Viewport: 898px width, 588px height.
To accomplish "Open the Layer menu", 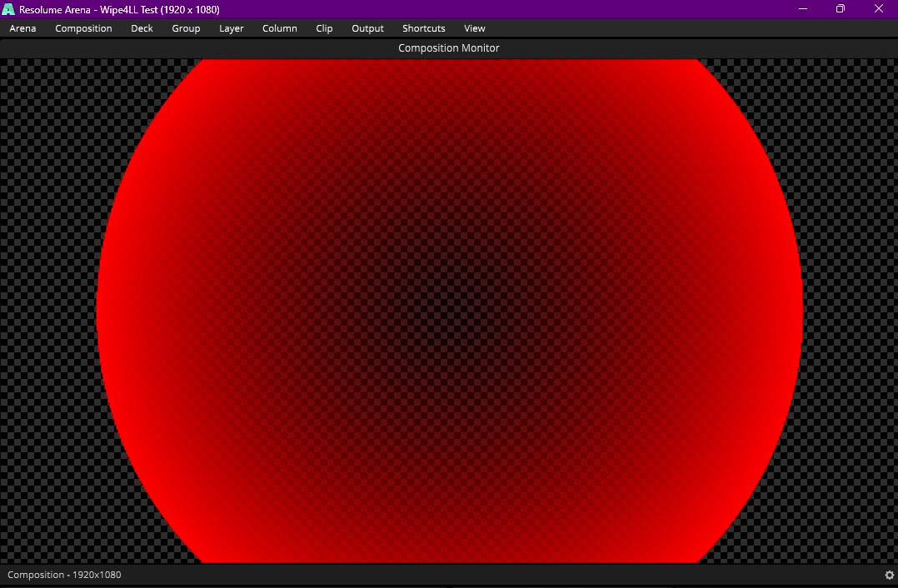I will point(232,28).
